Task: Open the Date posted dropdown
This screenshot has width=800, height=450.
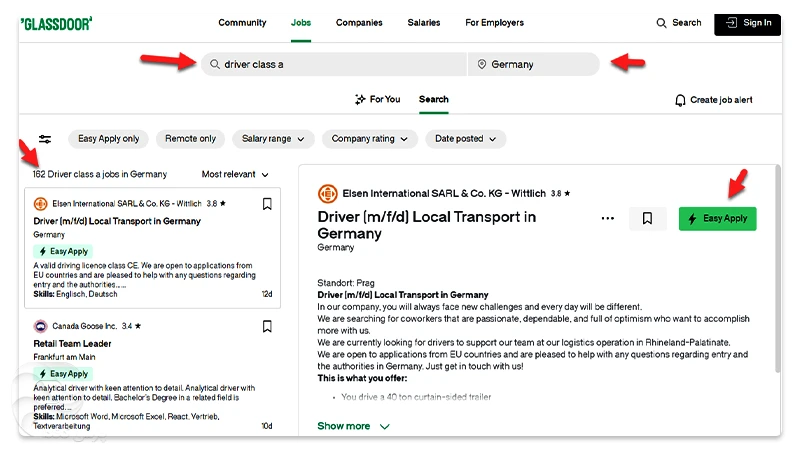Action: pos(465,139)
